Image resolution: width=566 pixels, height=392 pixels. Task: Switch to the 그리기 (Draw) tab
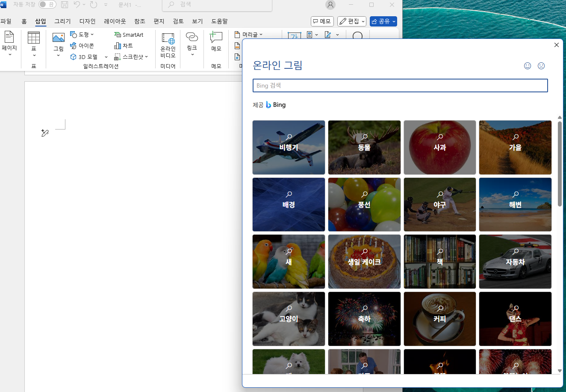62,21
